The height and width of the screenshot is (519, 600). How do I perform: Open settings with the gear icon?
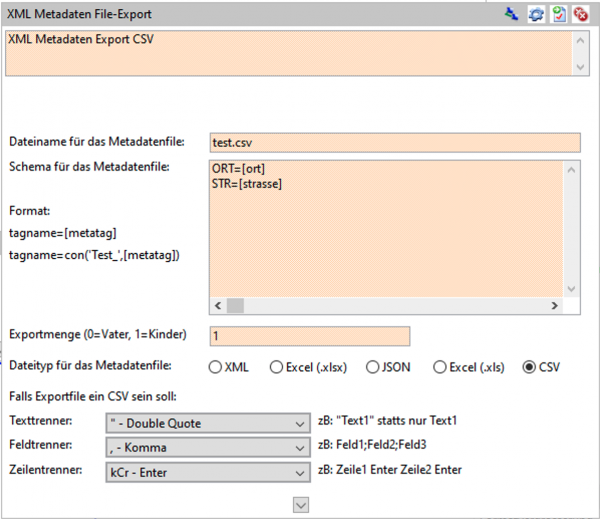[x=536, y=15]
